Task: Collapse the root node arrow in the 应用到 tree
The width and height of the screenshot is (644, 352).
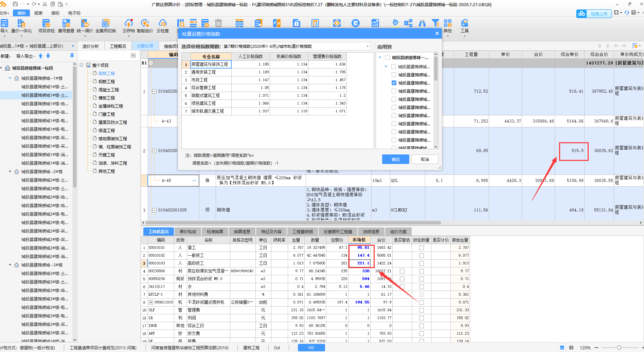Action: click(x=380, y=57)
